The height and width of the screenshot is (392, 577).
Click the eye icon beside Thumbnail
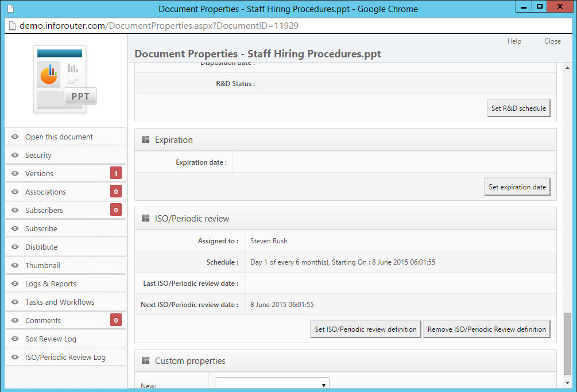15,266
